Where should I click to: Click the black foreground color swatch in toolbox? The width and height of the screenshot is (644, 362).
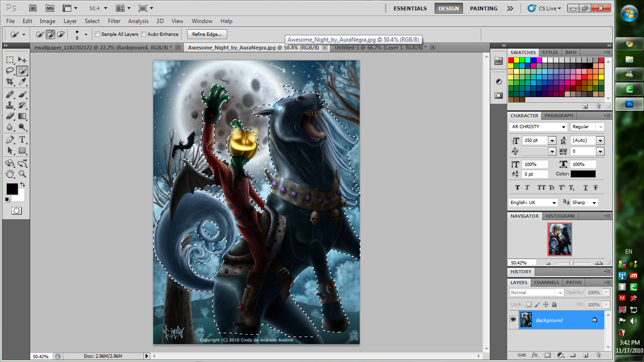point(11,189)
